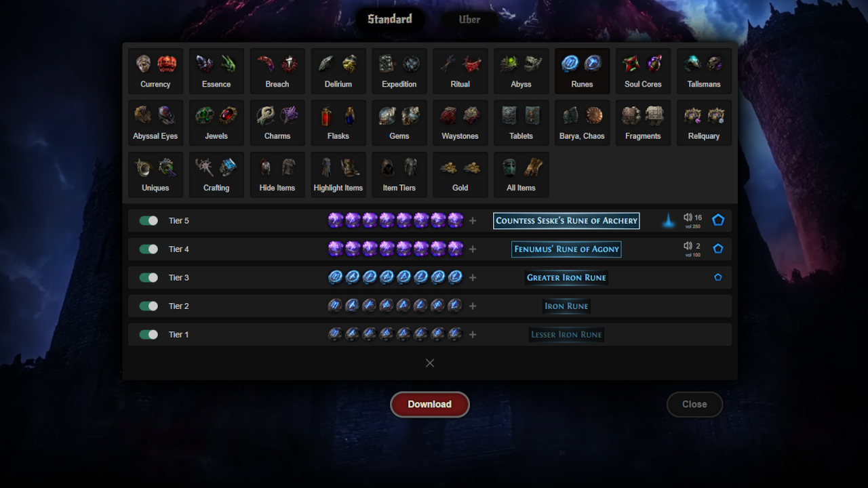This screenshot has width=868, height=488.
Task: Click the red Download button
Action: tap(430, 404)
